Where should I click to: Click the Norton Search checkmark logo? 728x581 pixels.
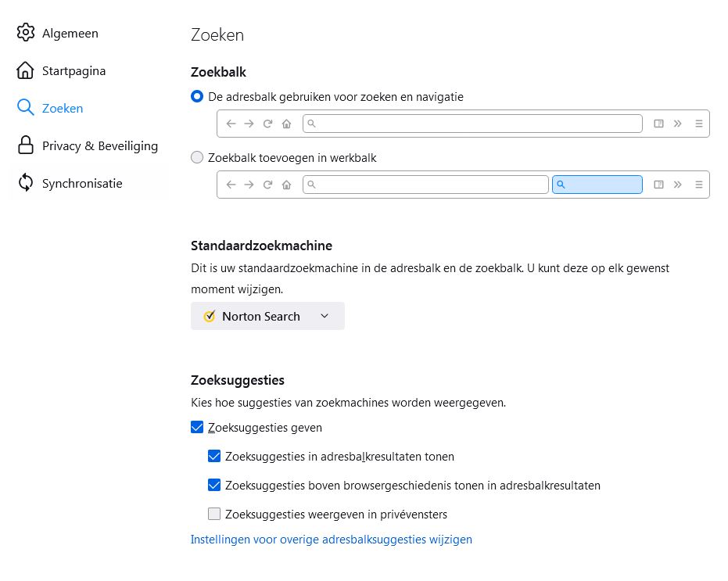coord(210,316)
